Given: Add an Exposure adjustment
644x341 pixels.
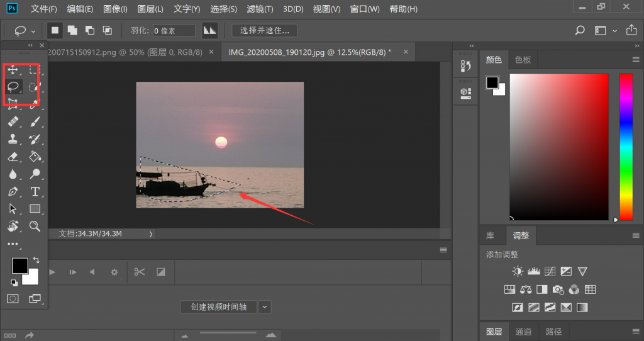Looking at the screenshot, I should [566, 271].
